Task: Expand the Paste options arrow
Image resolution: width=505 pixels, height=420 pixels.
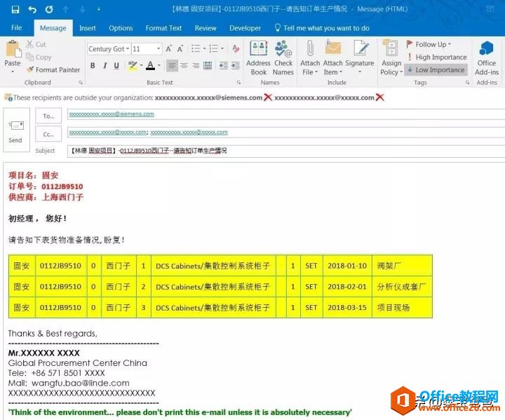Action: click(13, 72)
